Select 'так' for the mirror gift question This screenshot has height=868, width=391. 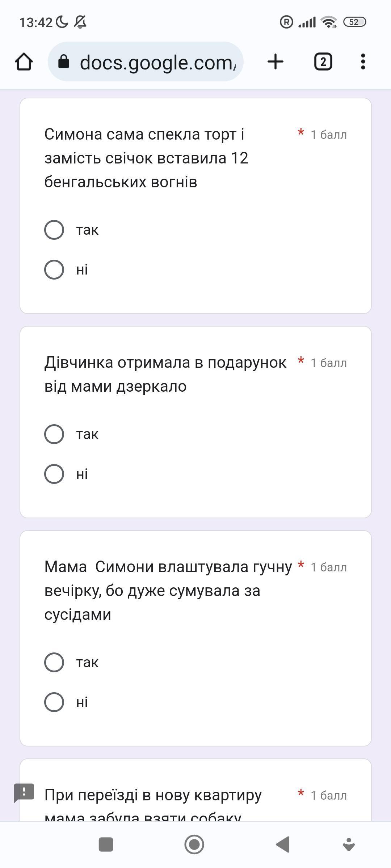pyautogui.click(x=54, y=434)
